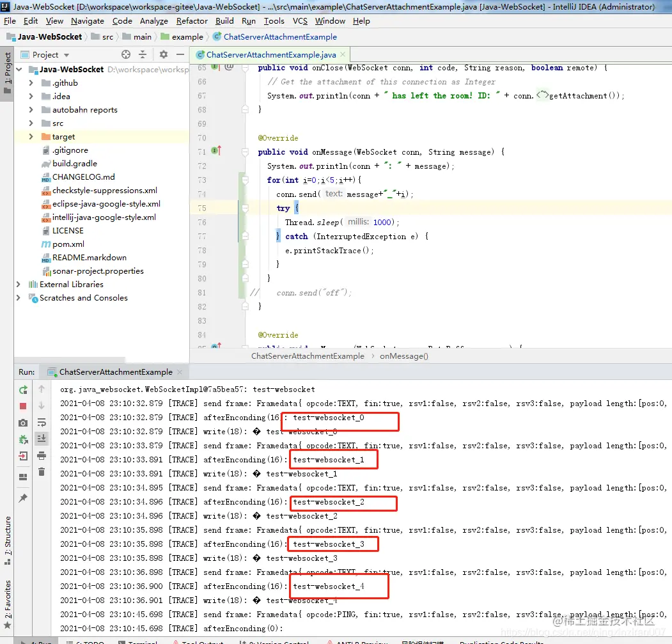Viewport: 672px width, 644px height.
Task: Click the override gutter icon on line 65
Action: (215, 67)
